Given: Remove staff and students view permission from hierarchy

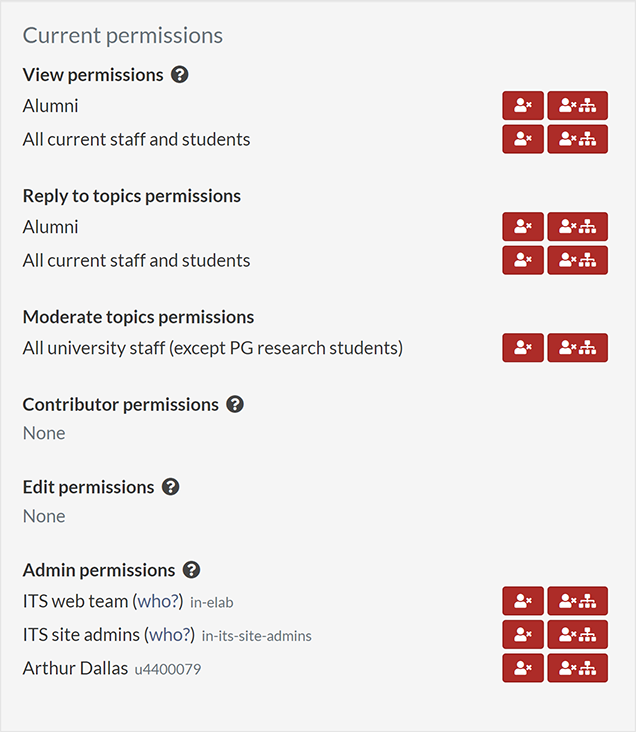Looking at the screenshot, I should pos(578,139).
